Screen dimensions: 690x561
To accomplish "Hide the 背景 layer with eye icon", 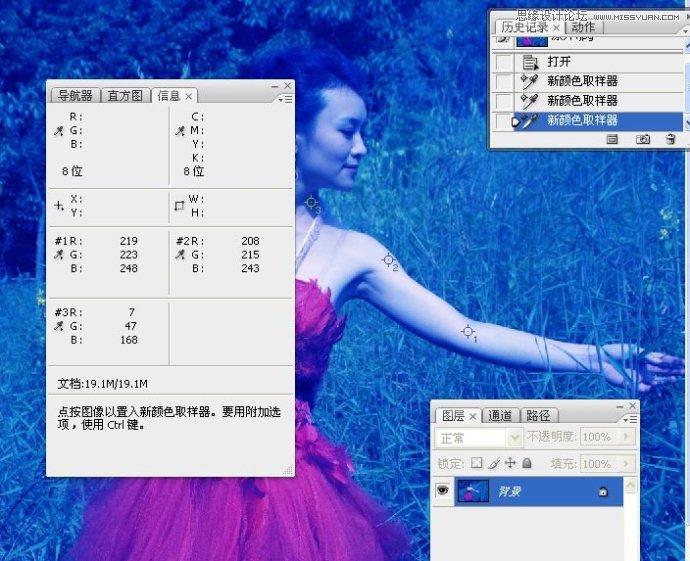I will coord(443,490).
